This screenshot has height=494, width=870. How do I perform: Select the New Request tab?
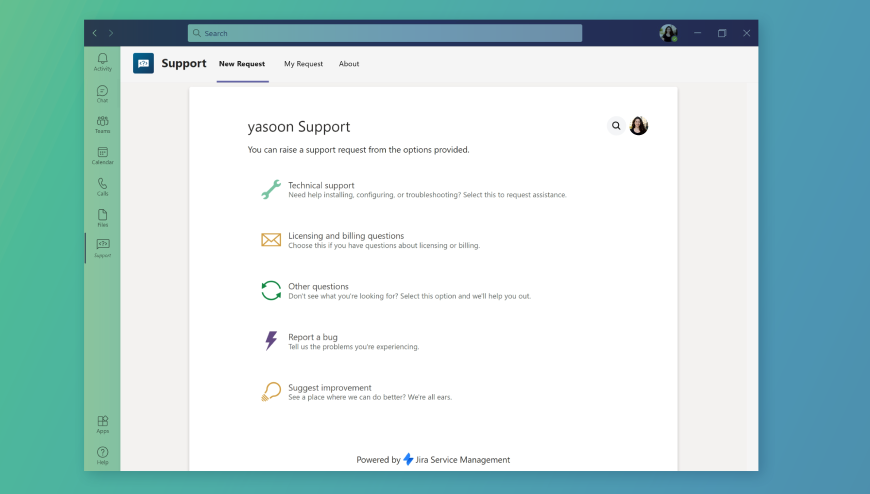[242, 64]
